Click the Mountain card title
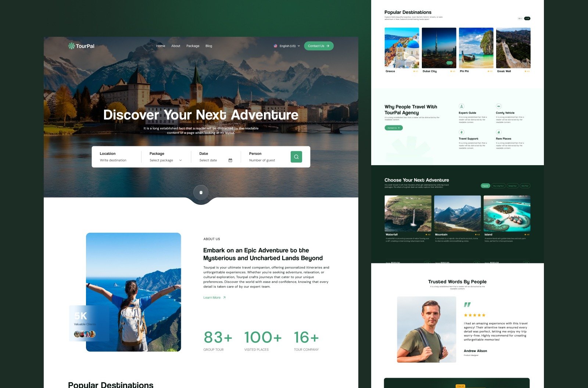This screenshot has height=388, width=588. pyautogui.click(x=441, y=234)
